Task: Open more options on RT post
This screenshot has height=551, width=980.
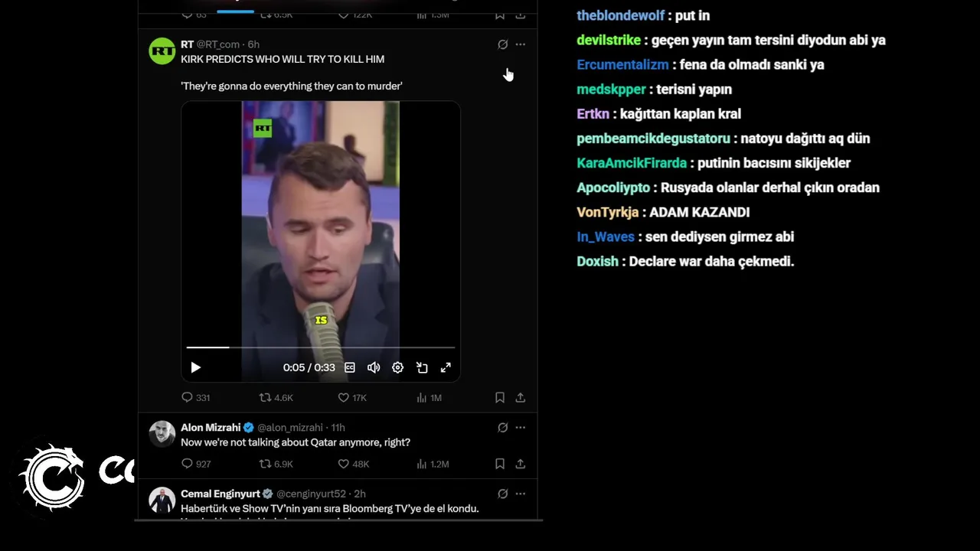Action: click(x=521, y=44)
